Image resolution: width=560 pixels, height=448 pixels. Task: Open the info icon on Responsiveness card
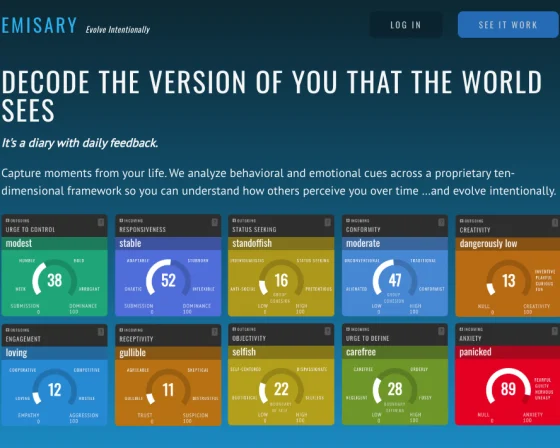click(215, 223)
